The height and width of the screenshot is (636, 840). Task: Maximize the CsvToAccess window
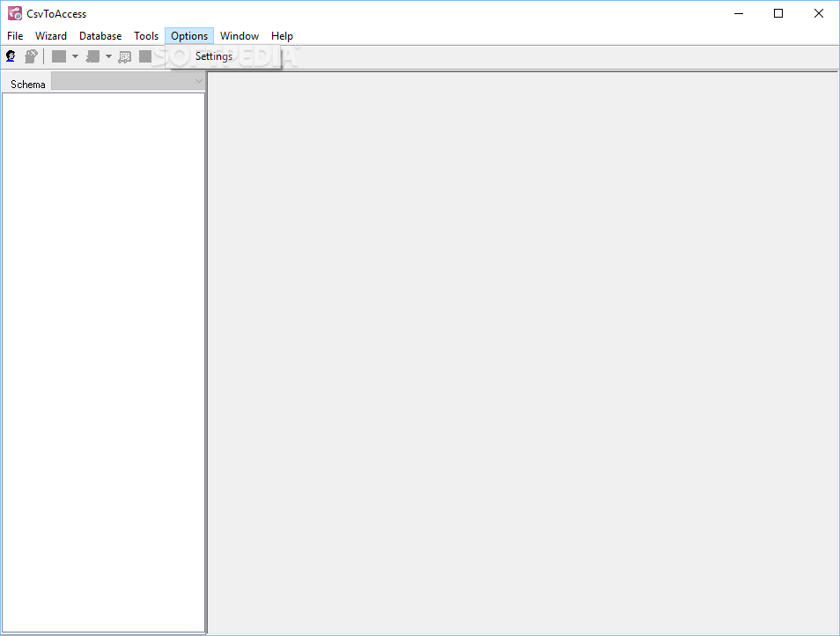(x=778, y=13)
